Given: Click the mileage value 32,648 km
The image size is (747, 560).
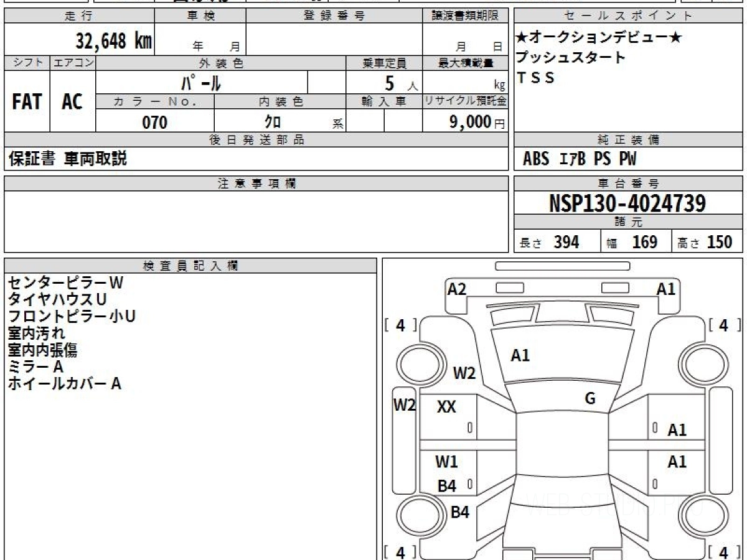Looking at the screenshot, I should click(113, 41).
